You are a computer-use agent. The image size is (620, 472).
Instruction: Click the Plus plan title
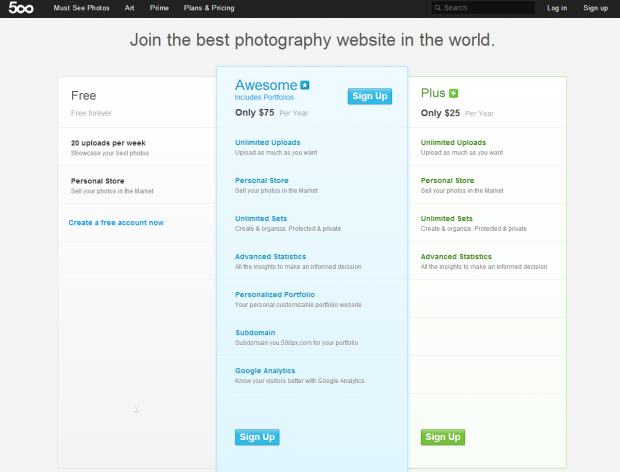click(433, 93)
